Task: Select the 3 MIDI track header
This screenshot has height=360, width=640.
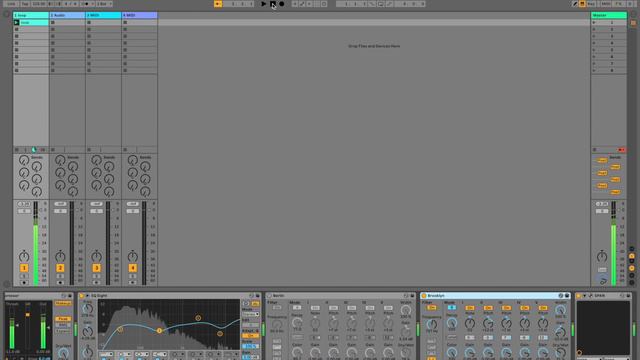Action: pos(103,15)
